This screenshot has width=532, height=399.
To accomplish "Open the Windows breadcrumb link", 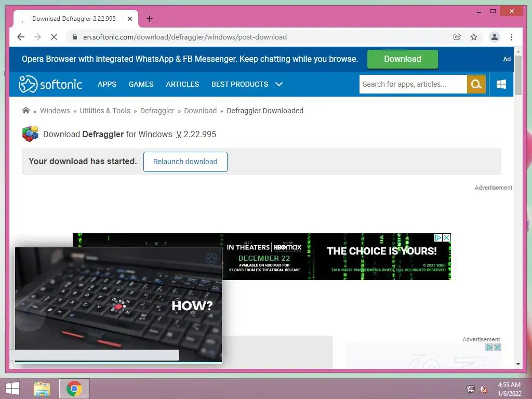I will pos(55,111).
